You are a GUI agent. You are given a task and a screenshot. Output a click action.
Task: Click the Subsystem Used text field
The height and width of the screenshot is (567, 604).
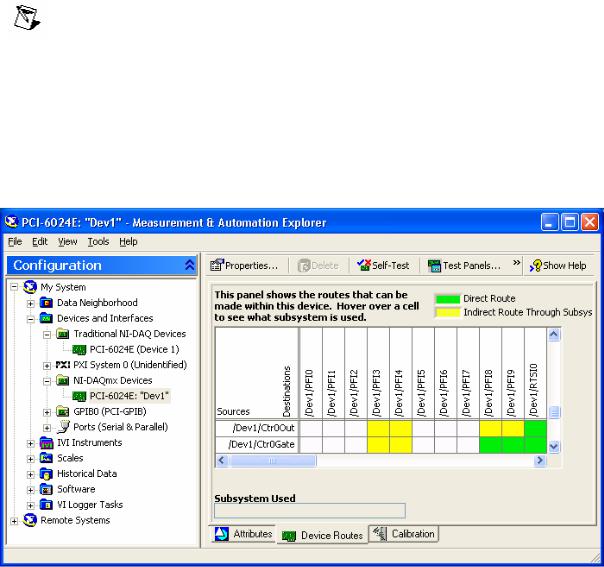[310, 511]
